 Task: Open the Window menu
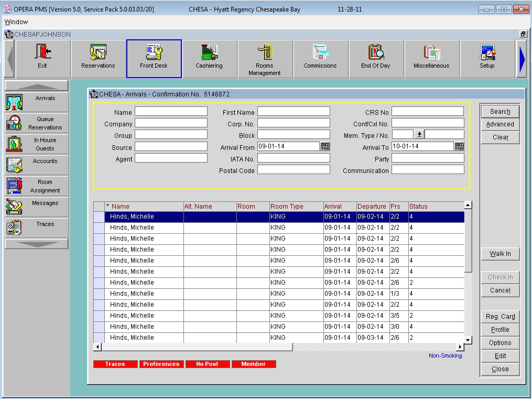(x=16, y=22)
